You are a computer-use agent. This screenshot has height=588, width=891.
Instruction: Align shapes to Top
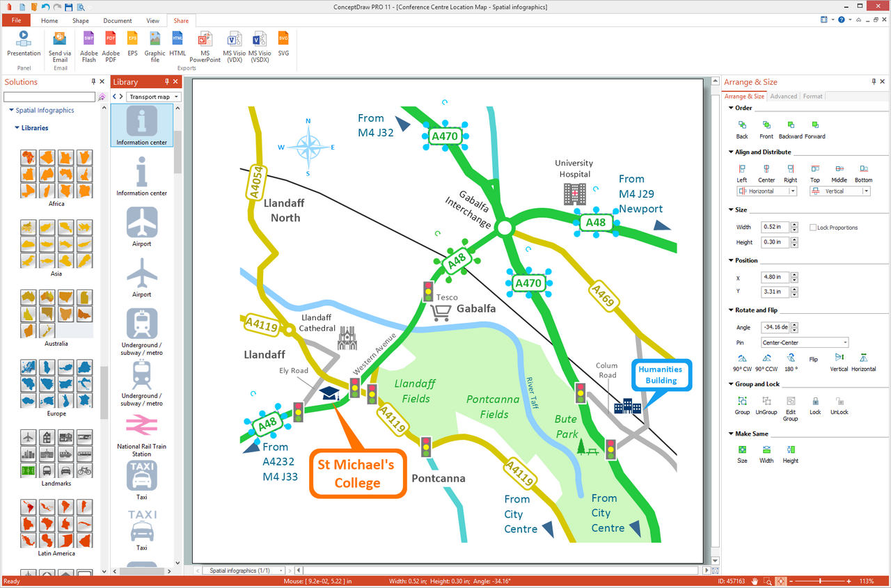tap(815, 173)
